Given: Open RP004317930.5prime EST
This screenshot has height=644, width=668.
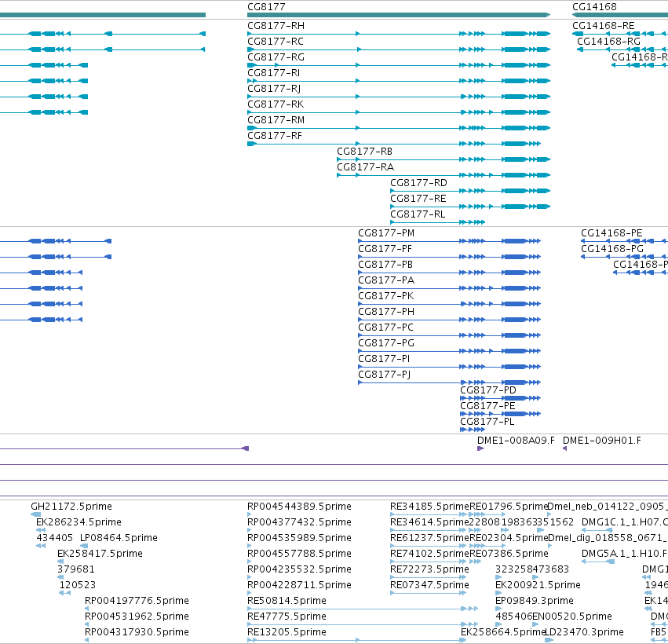Looking at the screenshot, I should [x=137, y=632].
